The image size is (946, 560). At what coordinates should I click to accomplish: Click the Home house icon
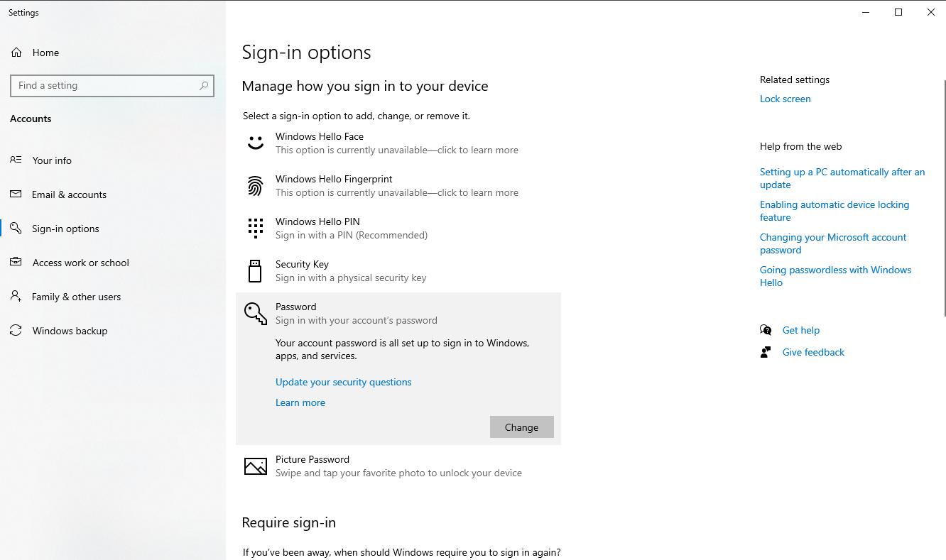pyautogui.click(x=16, y=53)
